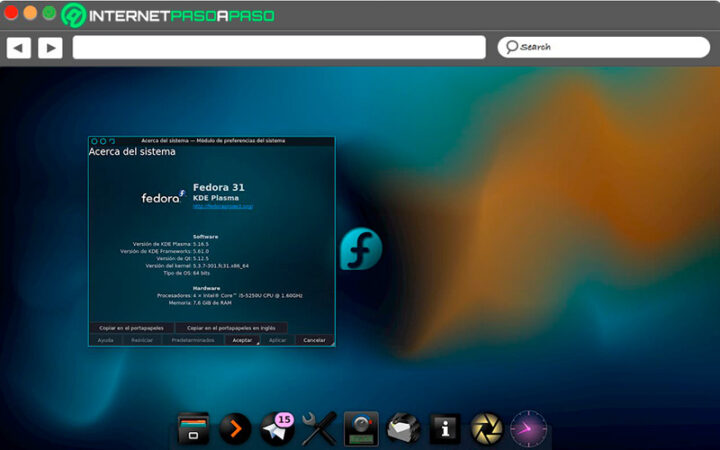Click Copiar en el portapapeles en inglés
Viewport: 720px width, 450px height.
pyautogui.click(x=231, y=328)
